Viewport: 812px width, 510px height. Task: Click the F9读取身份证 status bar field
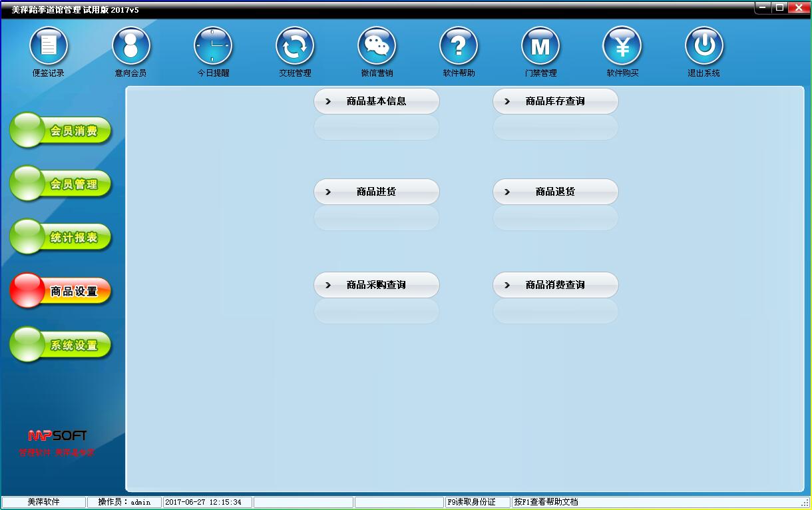tap(478, 502)
